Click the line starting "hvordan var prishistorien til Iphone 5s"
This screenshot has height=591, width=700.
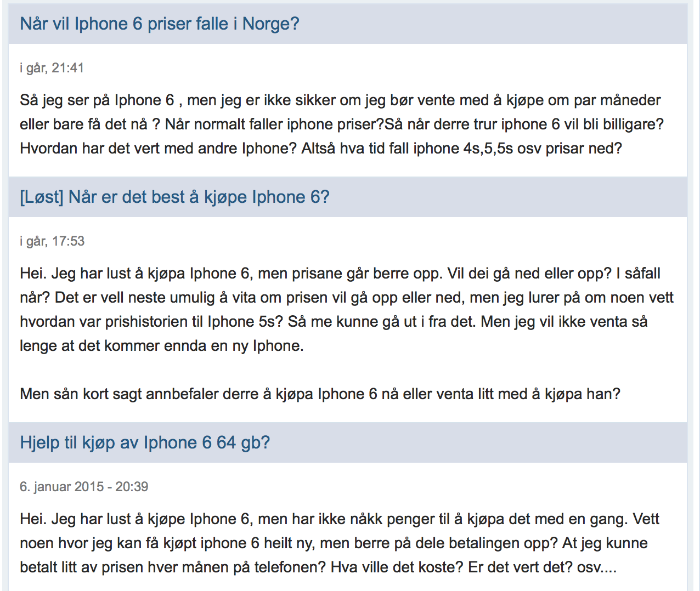[334, 321]
